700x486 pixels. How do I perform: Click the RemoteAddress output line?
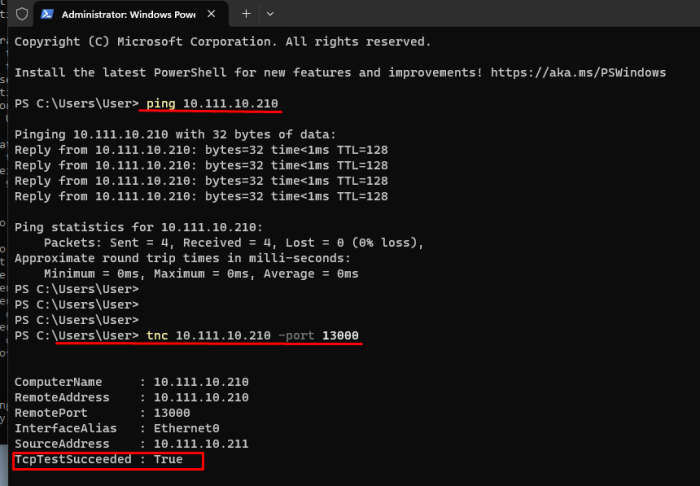click(x=131, y=397)
